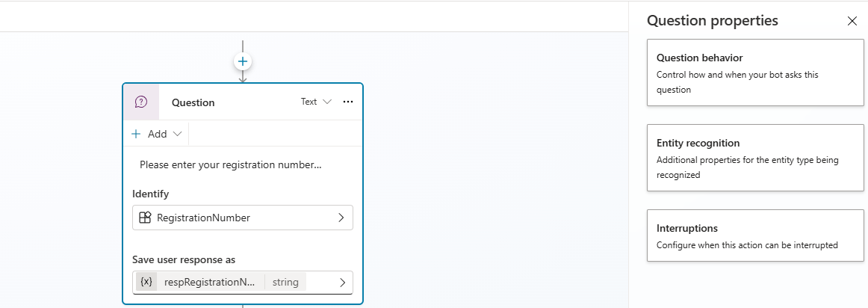The image size is (868, 308).
Task: Expand the RegistrationNumber entity chevron arrow
Action: (x=341, y=218)
